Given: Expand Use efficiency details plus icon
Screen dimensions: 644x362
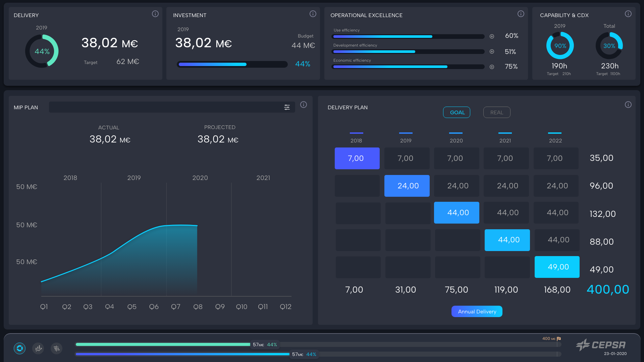Looking at the screenshot, I should 492,36.
